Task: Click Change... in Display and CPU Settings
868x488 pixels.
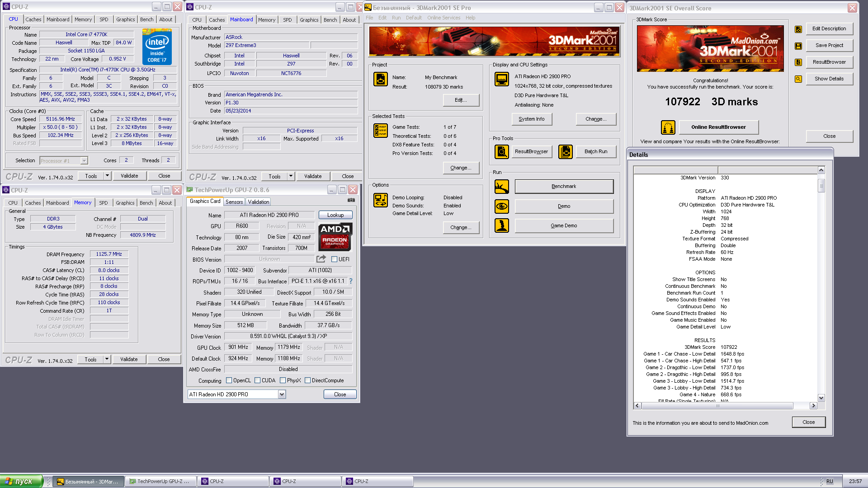Action: pos(596,119)
